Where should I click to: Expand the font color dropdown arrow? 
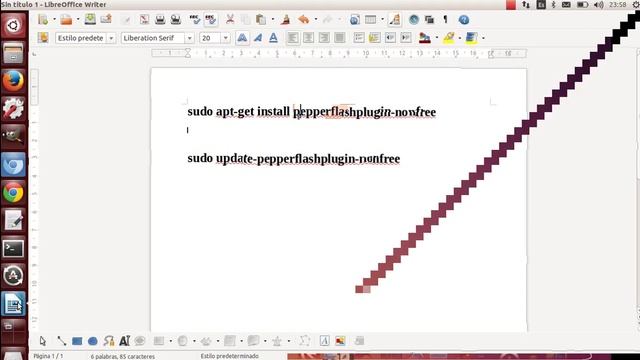[436, 38]
